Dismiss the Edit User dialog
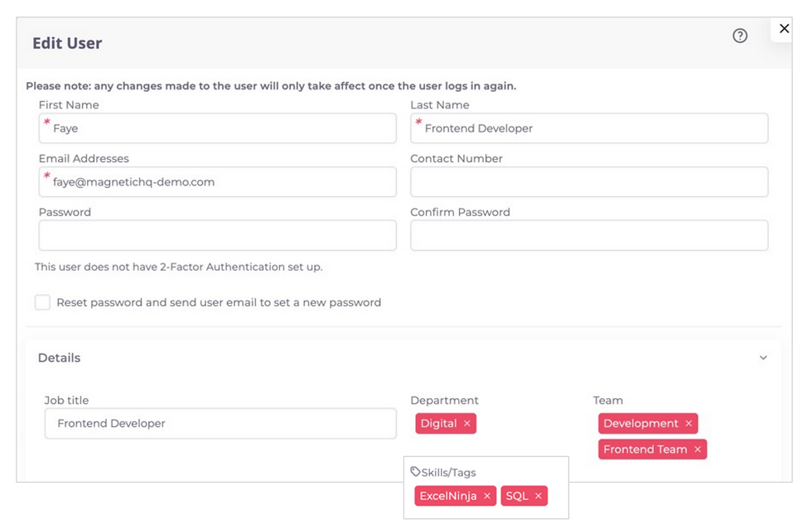Screen dimensions: 812x524 pyautogui.click(x=784, y=28)
